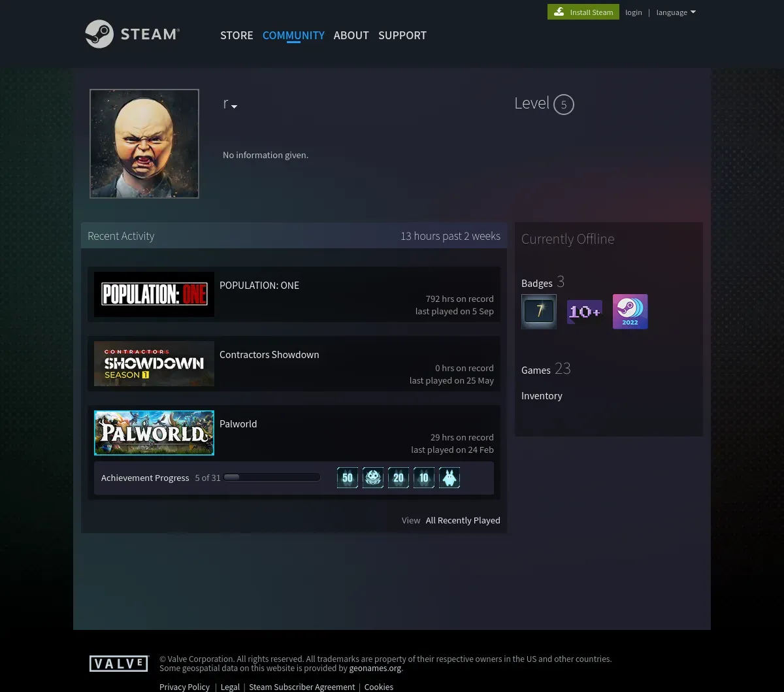
Task: Click the Palworld boss face achievement icon
Action: point(373,478)
